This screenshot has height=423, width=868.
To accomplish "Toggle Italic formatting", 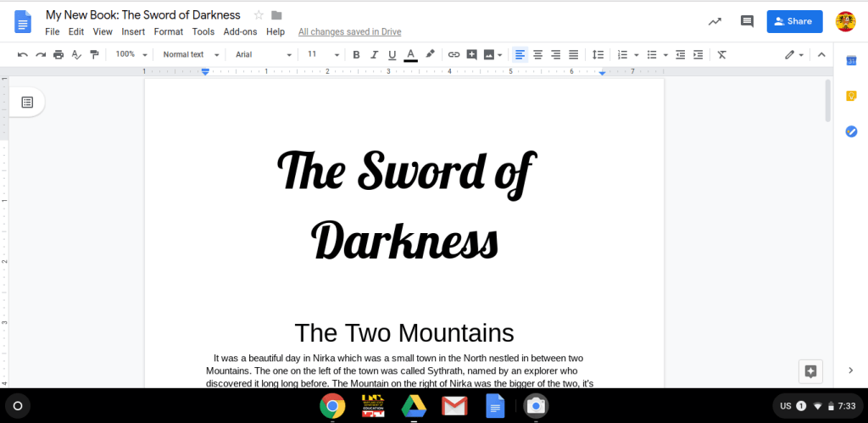I will coord(374,55).
